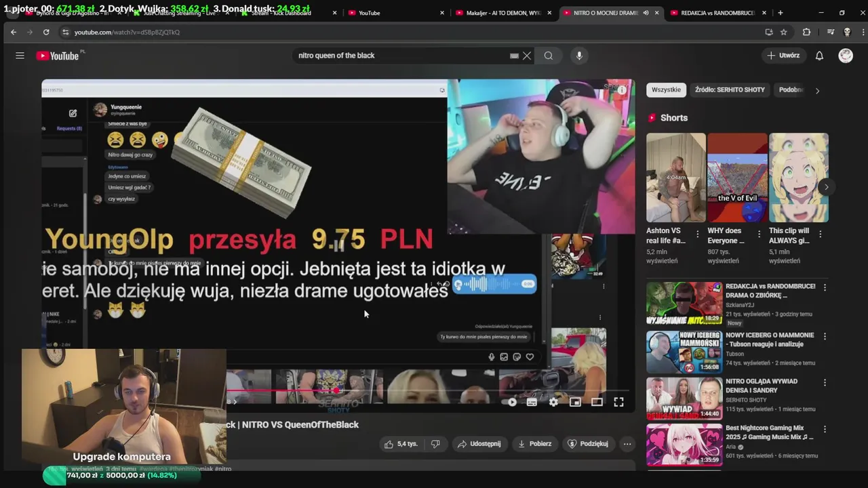Open the video info card icon
Viewport: 868px width, 488px height.
pyautogui.click(x=622, y=90)
